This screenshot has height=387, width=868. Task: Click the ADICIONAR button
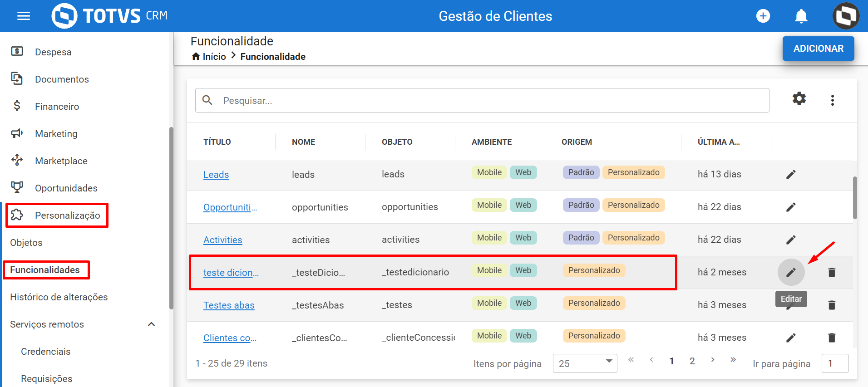pyautogui.click(x=819, y=49)
